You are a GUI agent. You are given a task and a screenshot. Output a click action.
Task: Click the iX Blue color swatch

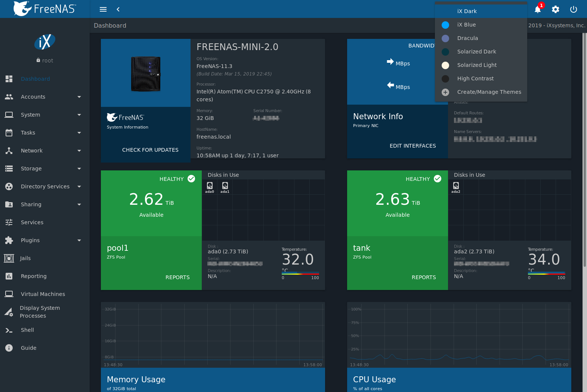pos(445,25)
